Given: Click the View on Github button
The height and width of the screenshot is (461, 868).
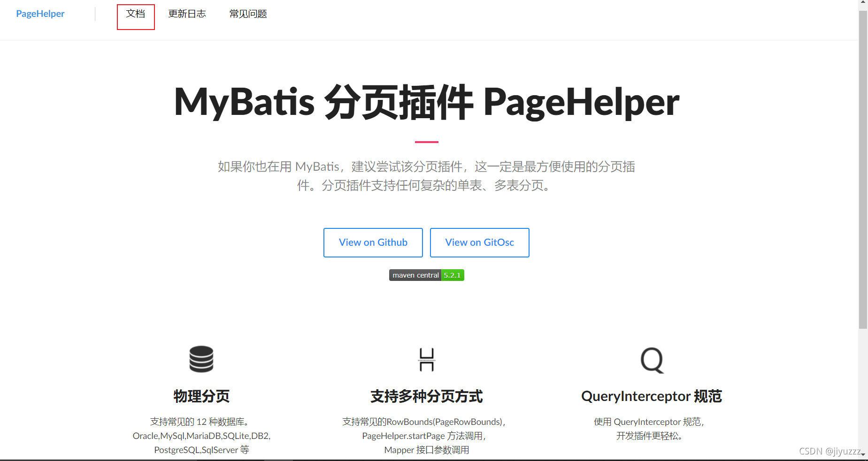Looking at the screenshot, I should 373,242.
